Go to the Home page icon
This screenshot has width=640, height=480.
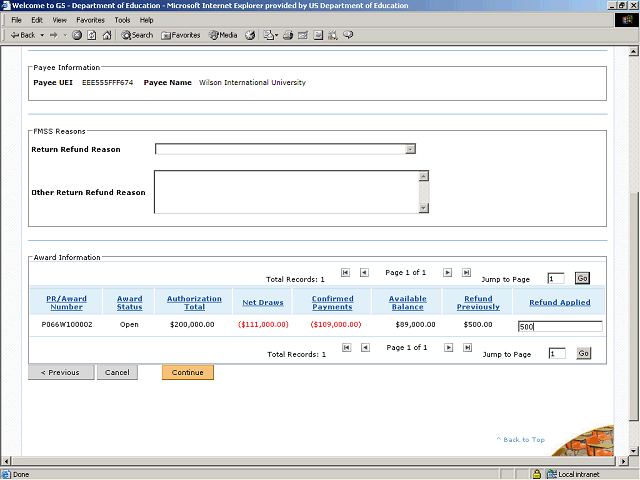(107, 36)
